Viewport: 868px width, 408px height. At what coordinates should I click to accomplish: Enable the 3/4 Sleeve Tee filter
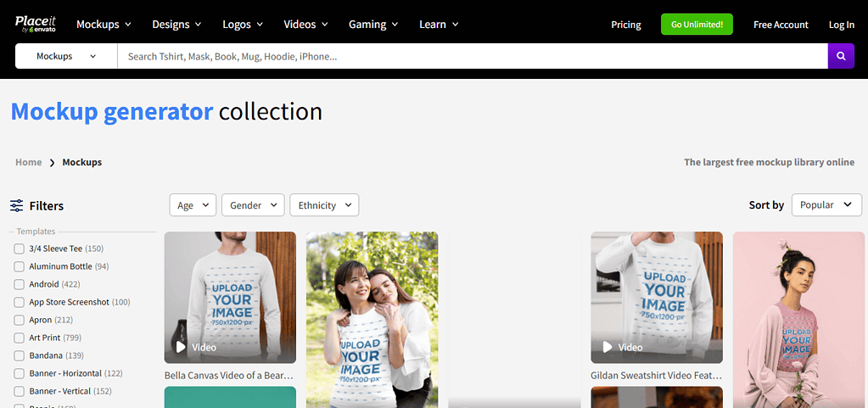pos(19,249)
